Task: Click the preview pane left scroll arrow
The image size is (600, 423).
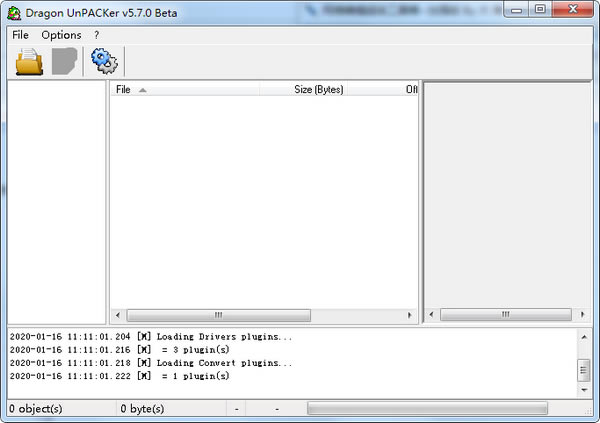Action: coord(431,315)
